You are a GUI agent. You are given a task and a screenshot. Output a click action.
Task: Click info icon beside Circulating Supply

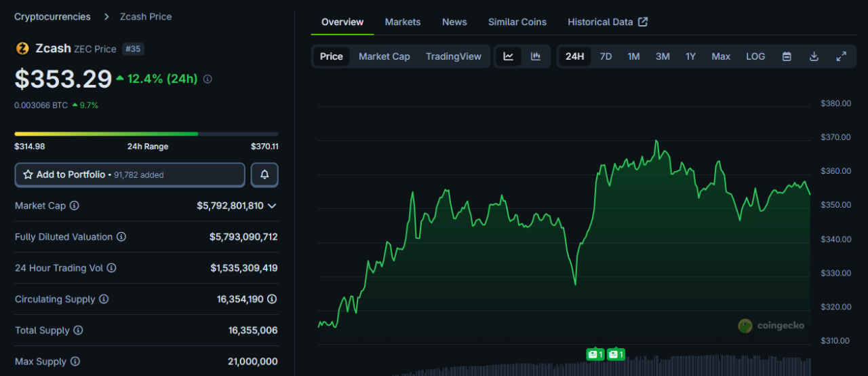[x=104, y=299]
